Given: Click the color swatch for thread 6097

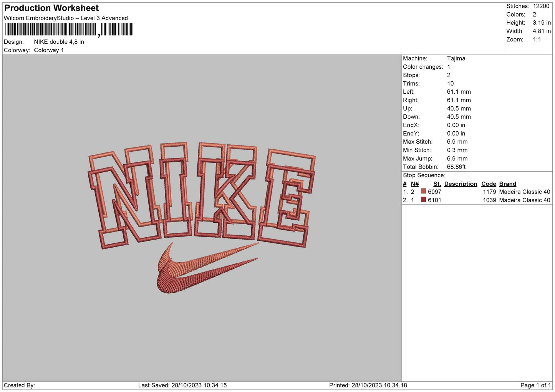Looking at the screenshot, I should 423,191.
